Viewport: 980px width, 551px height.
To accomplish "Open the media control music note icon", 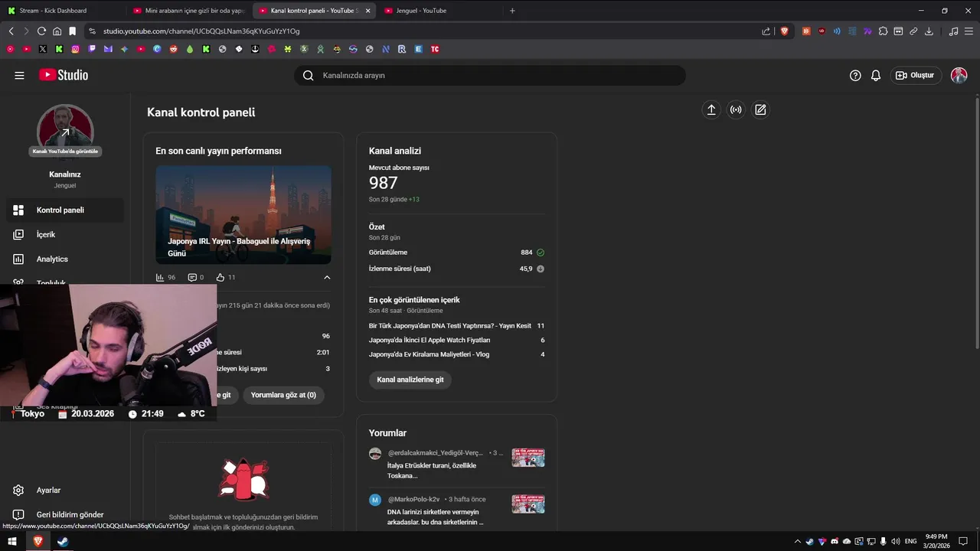I will (x=953, y=31).
